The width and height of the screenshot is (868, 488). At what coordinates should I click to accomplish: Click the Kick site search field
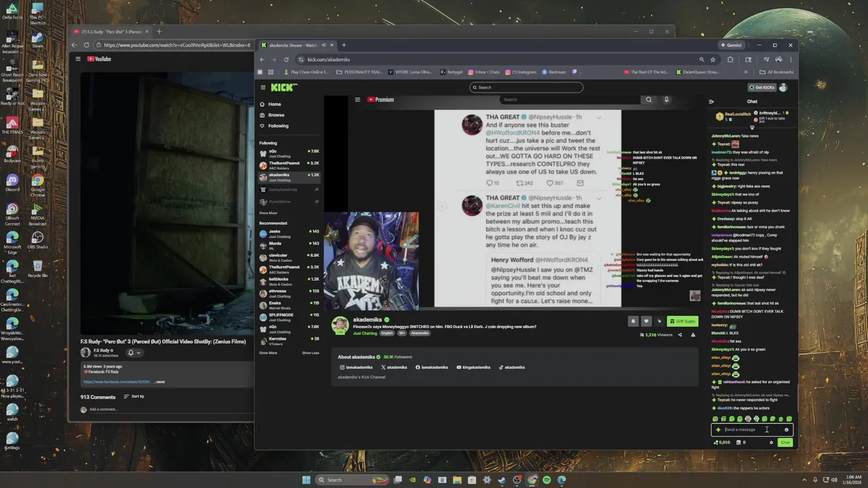click(526, 87)
